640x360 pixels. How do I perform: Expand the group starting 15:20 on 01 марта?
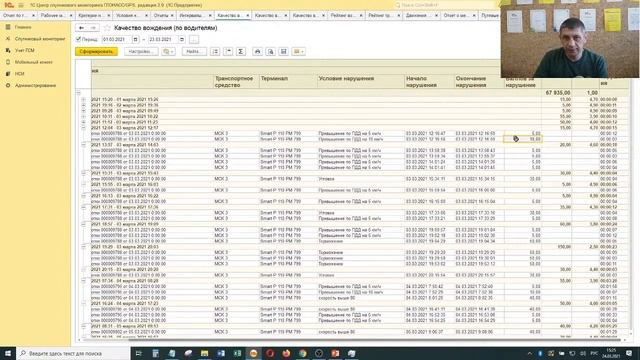(84, 99)
